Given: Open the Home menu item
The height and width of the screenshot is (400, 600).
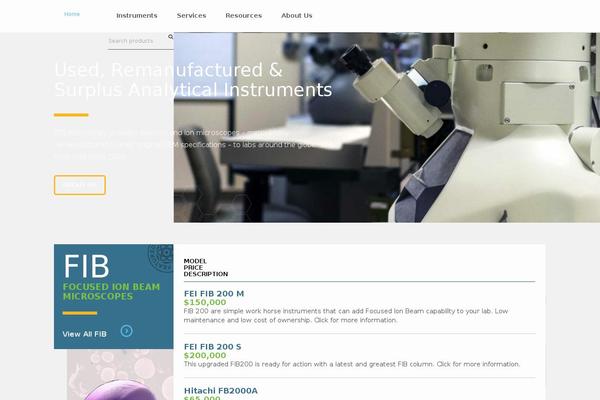Looking at the screenshot, I should [72, 14].
